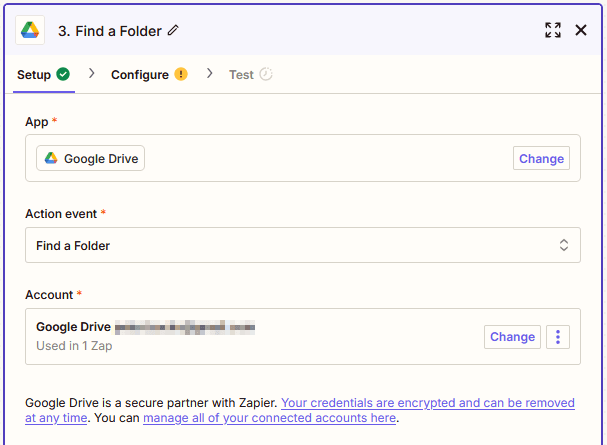This screenshot has width=607, height=445.
Task: Close the Find a Folder panel
Action: (581, 30)
